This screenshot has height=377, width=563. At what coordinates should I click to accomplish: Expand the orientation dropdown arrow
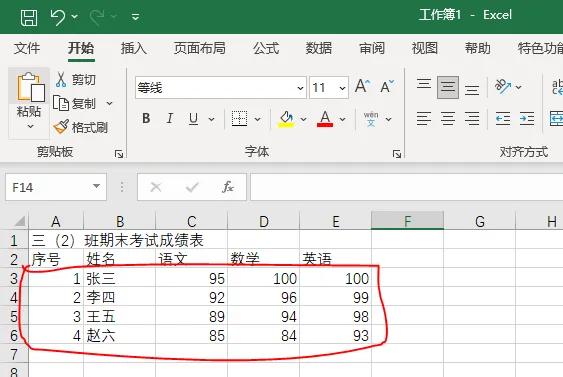pos(518,87)
